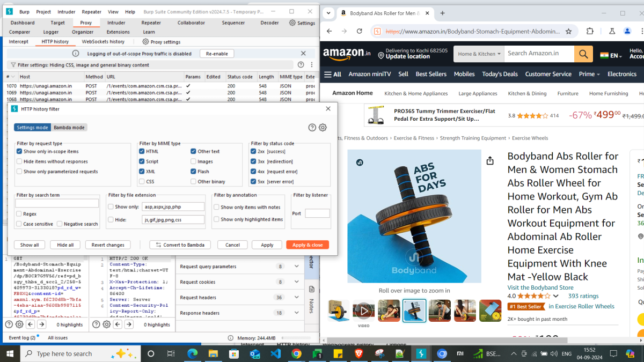This screenshot has height=362, width=644.
Task: Open help icon under HTTP/2 200 OK response pane
Action: tap(97, 324)
